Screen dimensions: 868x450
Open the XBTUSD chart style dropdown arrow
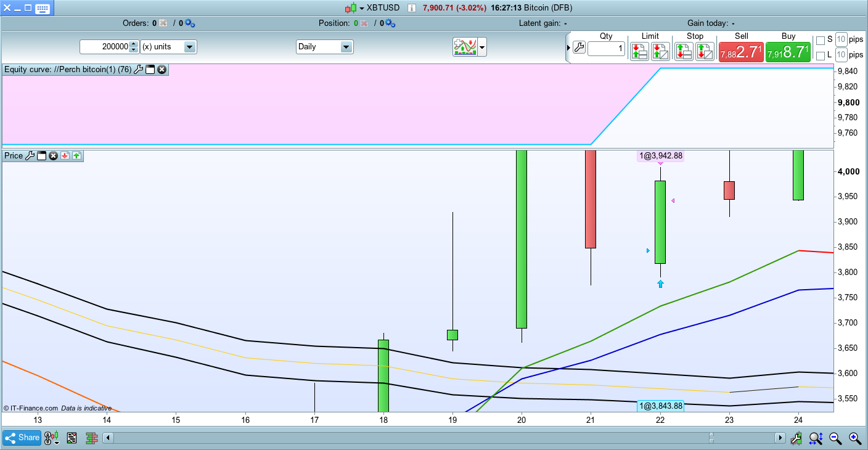[361, 8]
